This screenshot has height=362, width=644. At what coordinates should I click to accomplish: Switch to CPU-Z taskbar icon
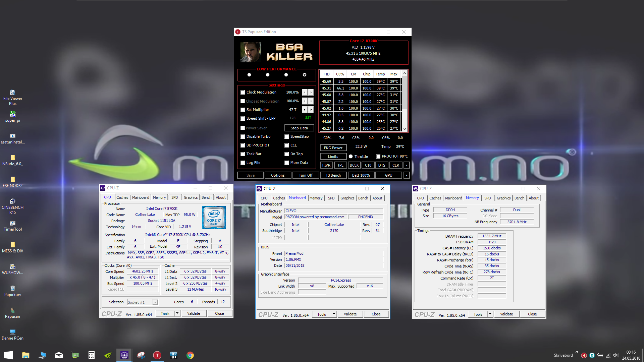click(124, 355)
